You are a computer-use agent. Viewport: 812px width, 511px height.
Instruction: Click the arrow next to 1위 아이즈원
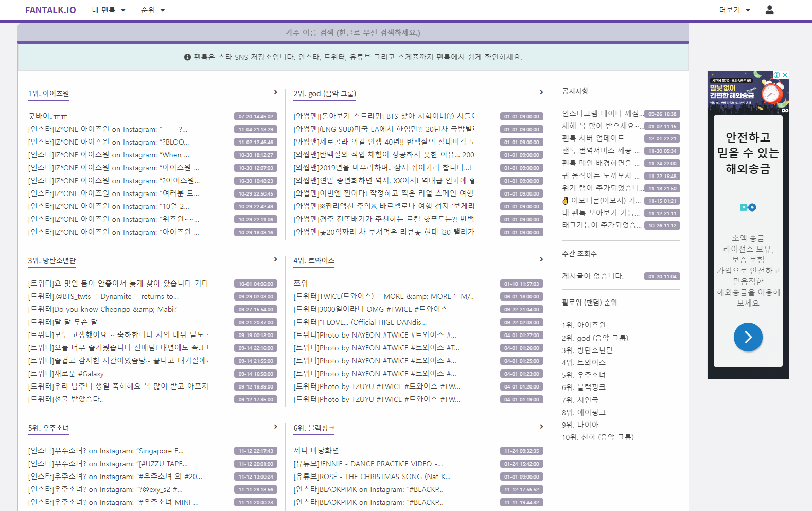[x=275, y=92]
